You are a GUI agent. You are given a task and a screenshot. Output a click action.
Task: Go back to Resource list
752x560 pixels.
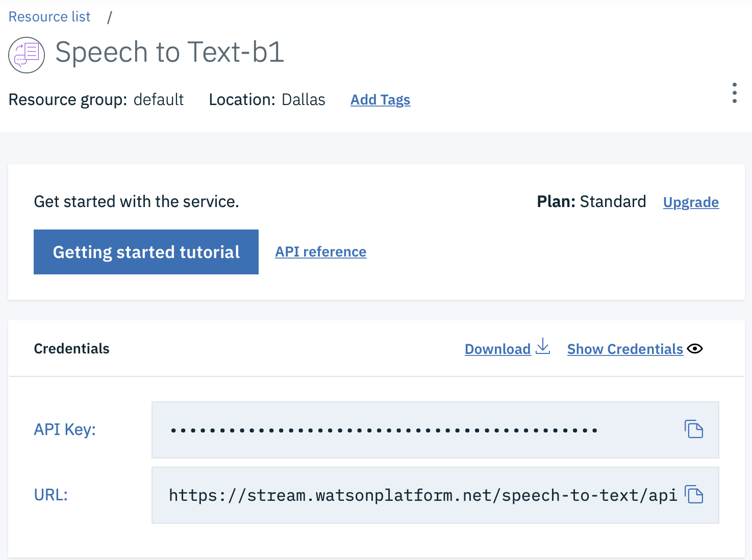coord(49,17)
